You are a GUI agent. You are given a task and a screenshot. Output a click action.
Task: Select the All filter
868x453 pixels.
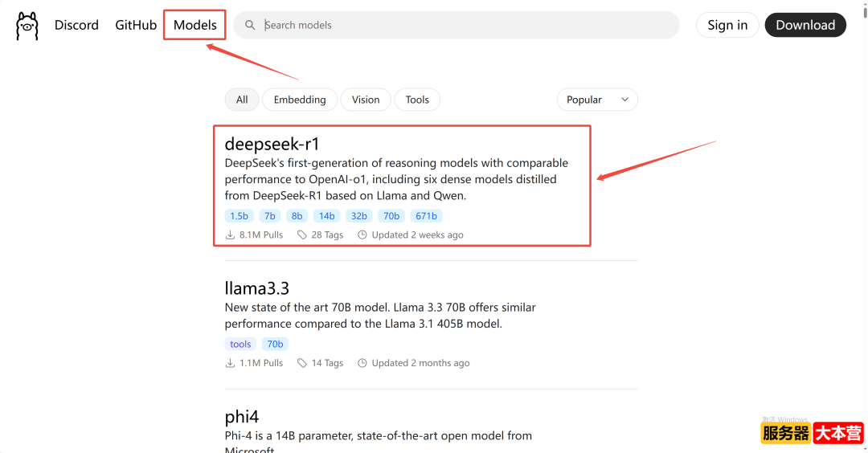[242, 100]
